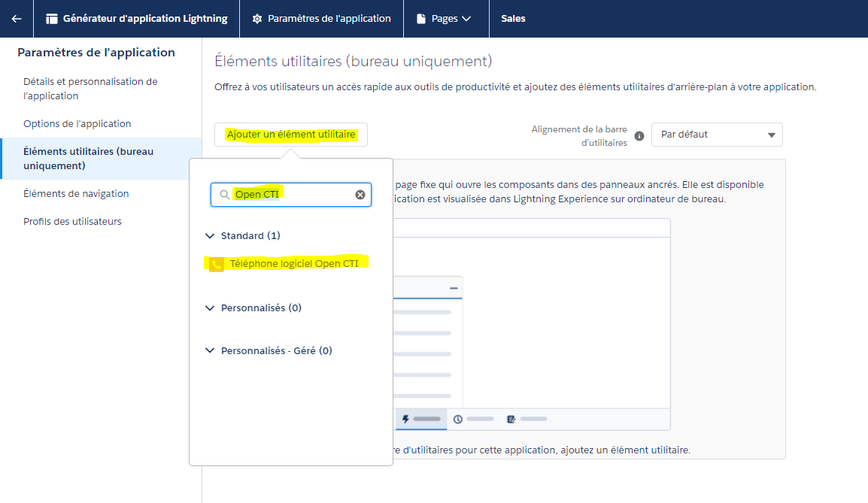The image size is (868, 503).
Task: Click the info icon beside the alignment label
Action: coord(639,136)
